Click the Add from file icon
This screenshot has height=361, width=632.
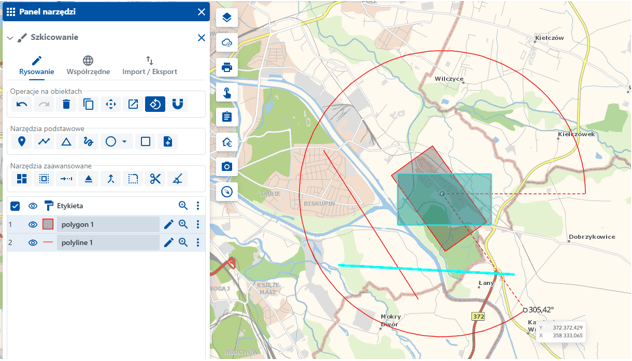168,141
